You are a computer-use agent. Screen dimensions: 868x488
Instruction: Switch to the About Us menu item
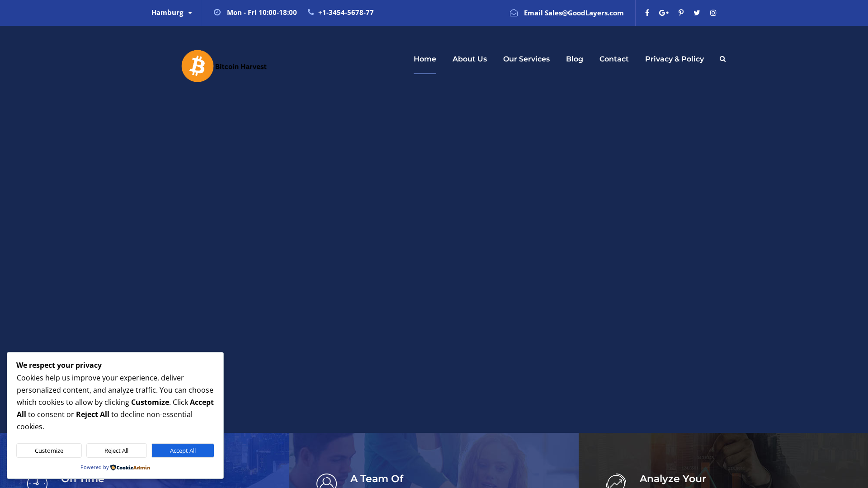pos(469,59)
